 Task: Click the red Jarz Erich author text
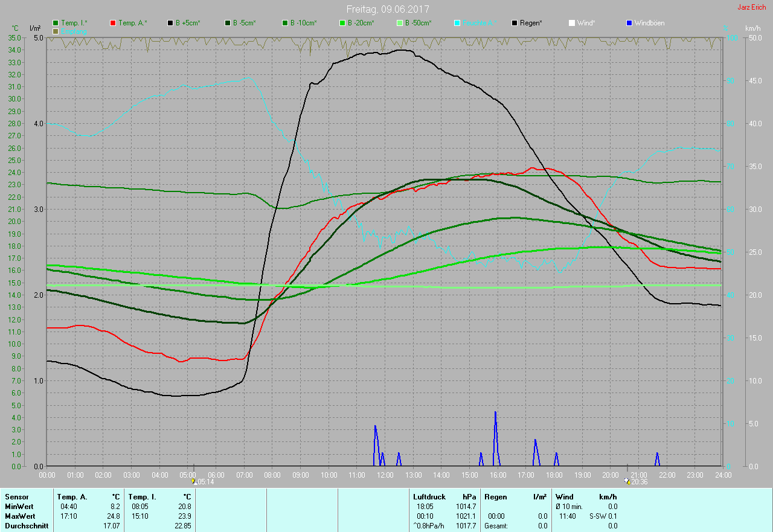[751, 7]
